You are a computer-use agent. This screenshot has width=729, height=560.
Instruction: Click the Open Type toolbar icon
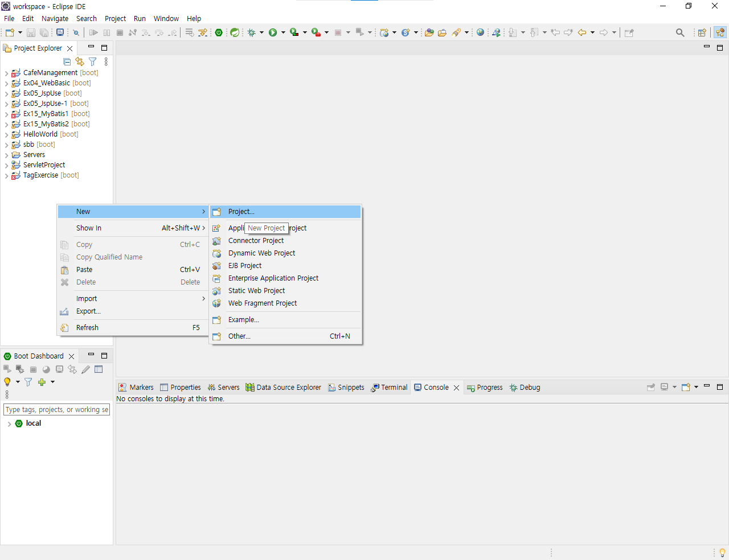coord(429,32)
